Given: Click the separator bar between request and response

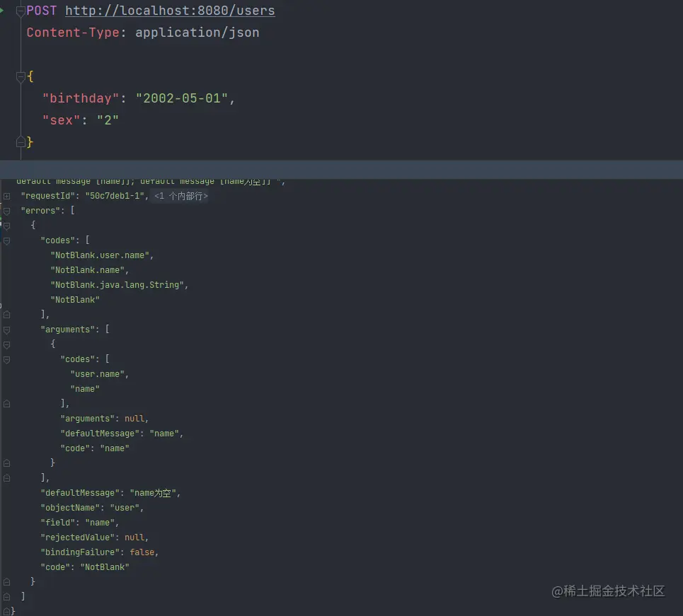Looking at the screenshot, I should pyautogui.click(x=341, y=169).
